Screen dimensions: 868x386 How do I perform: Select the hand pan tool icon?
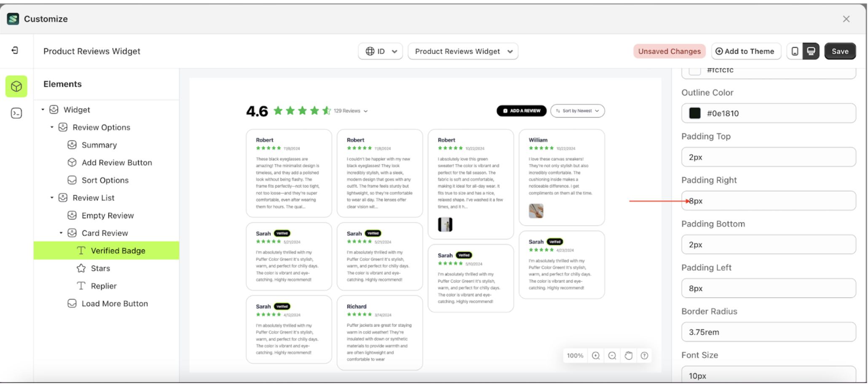[628, 355]
